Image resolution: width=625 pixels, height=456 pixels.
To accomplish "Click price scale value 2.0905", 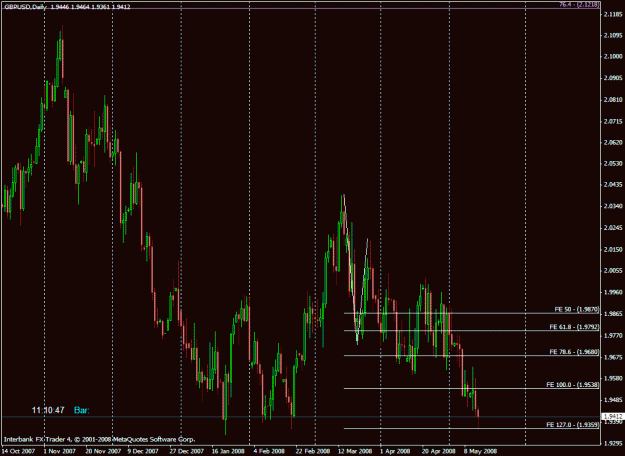I will (x=613, y=78).
